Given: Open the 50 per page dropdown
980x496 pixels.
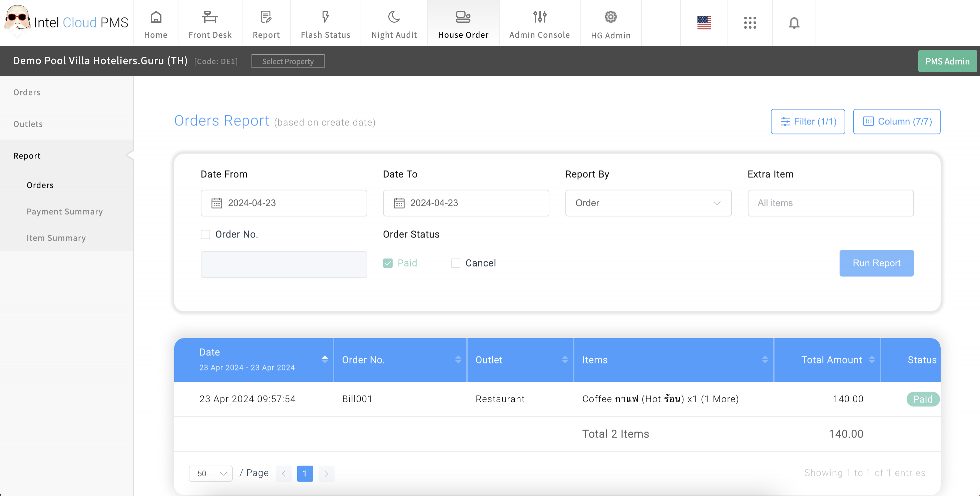Looking at the screenshot, I should tap(211, 473).
